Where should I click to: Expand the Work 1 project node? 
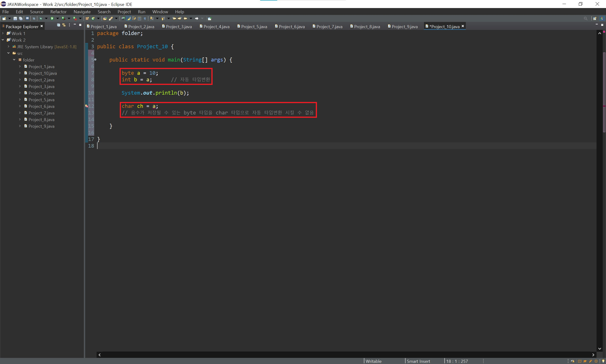3,33
